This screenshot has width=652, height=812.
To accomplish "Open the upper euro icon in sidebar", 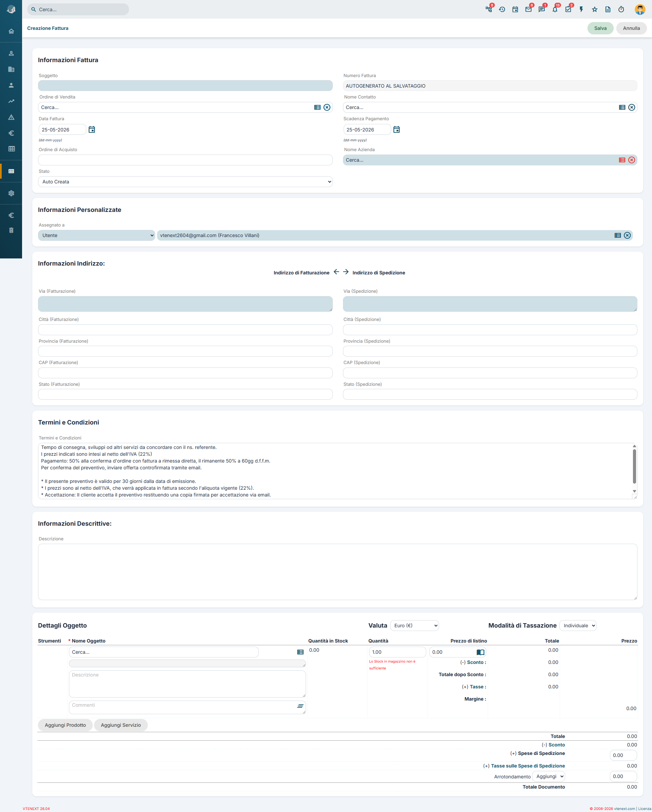I will [11, 133].
